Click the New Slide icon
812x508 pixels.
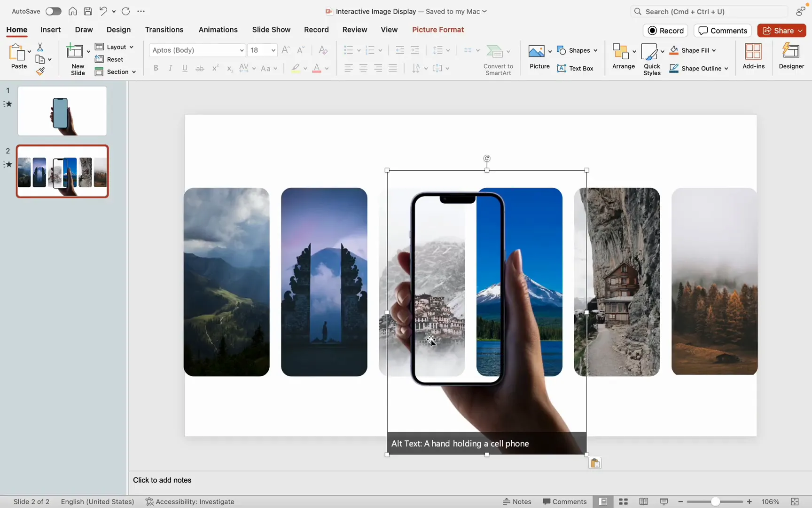75,51
